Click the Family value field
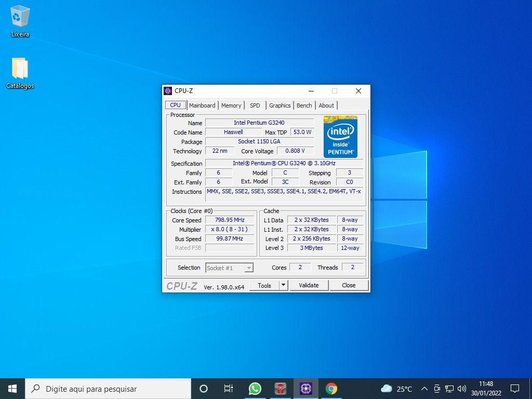This screenshot has width=532, height=399. (219, 173)
